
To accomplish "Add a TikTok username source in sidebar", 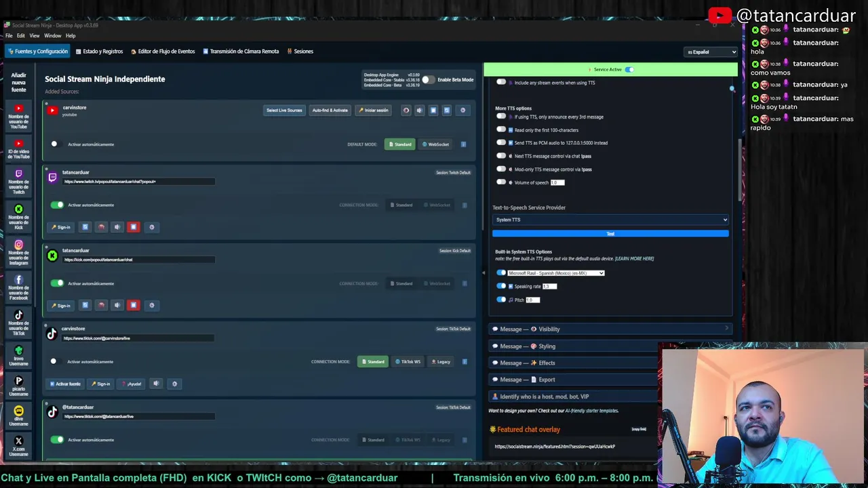I will coord(18,323).
